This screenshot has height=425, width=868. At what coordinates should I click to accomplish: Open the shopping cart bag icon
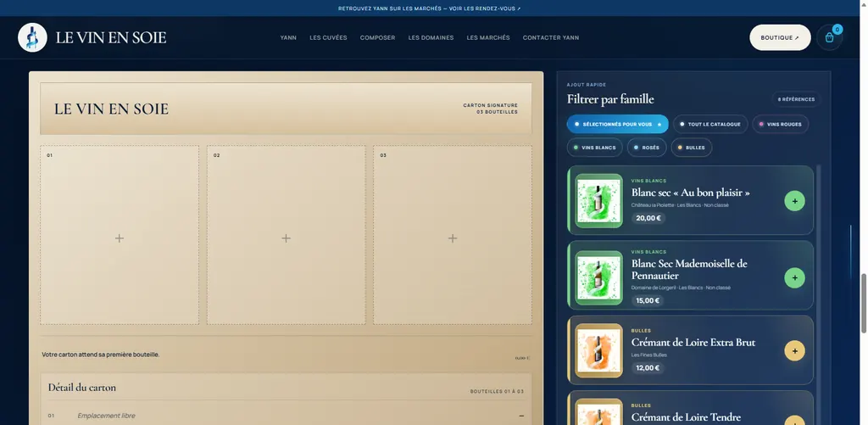pyautogui.click(x=829, y=37)
